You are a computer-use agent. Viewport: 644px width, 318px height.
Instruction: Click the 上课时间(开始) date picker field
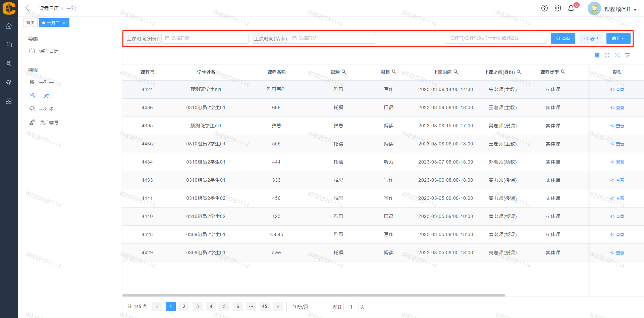tap(205, 39)
